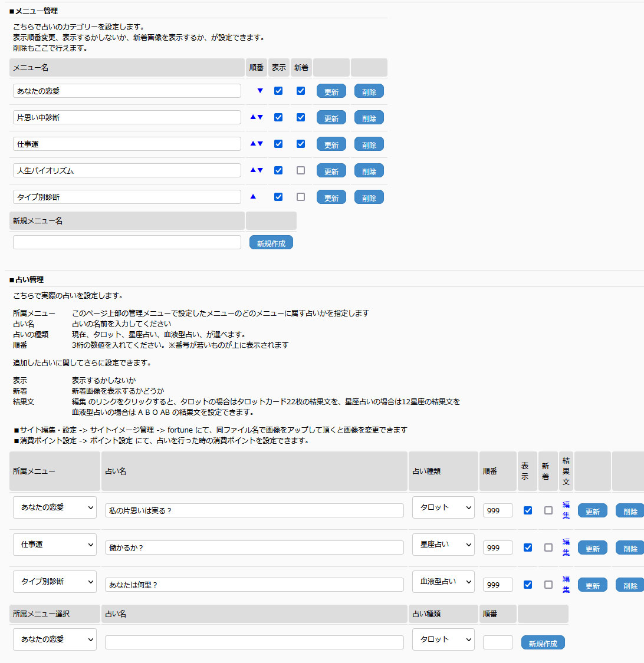644x663 pixels.
Task: Expand 血液型占い type dropdown
Action: (443, 582)
